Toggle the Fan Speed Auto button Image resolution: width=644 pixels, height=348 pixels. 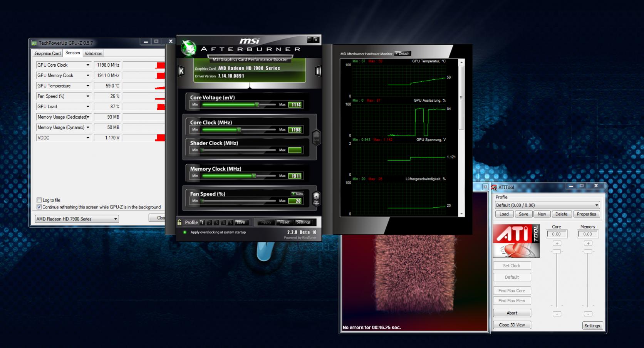(x=297, y=194)
